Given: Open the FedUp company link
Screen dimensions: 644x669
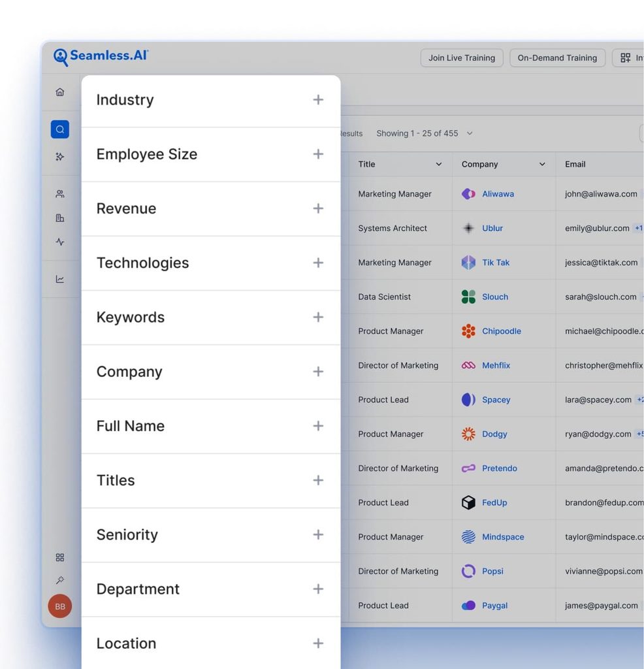Looking at the screenshot, I should click(x=494, y=502).
